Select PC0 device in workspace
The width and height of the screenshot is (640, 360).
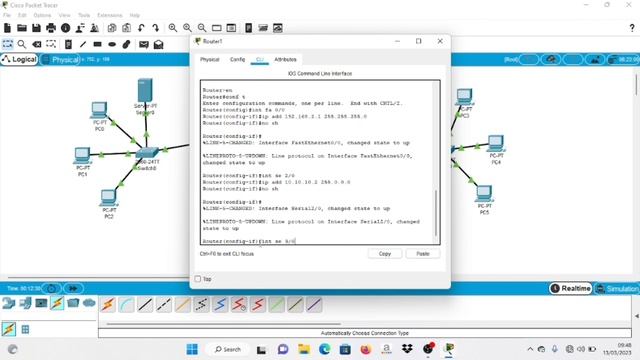point(99,111)
